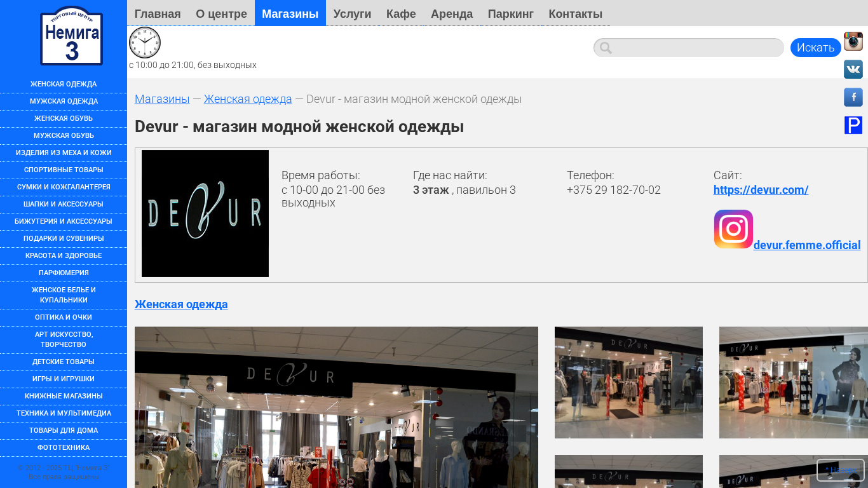Open the Контакты menu item

click(x=576, y=13)
